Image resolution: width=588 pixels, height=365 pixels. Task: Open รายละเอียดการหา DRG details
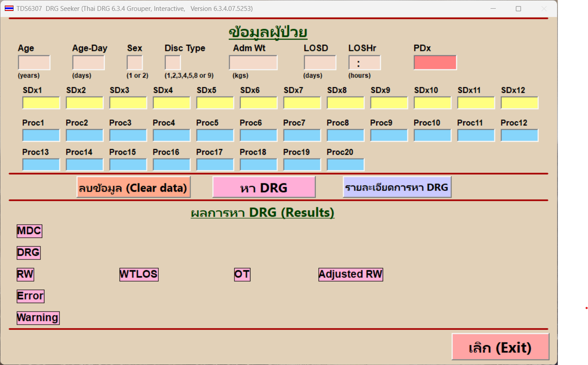pos(397,187)
